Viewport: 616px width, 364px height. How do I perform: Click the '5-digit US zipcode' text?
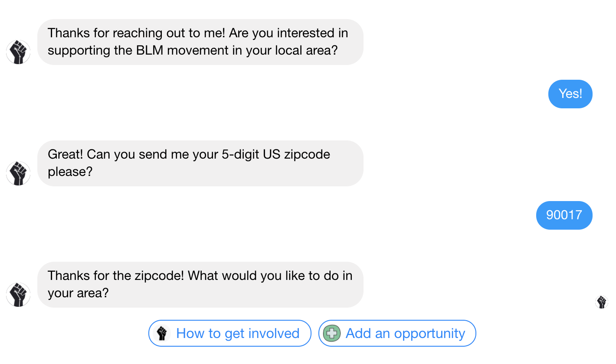tap(276, 154)
